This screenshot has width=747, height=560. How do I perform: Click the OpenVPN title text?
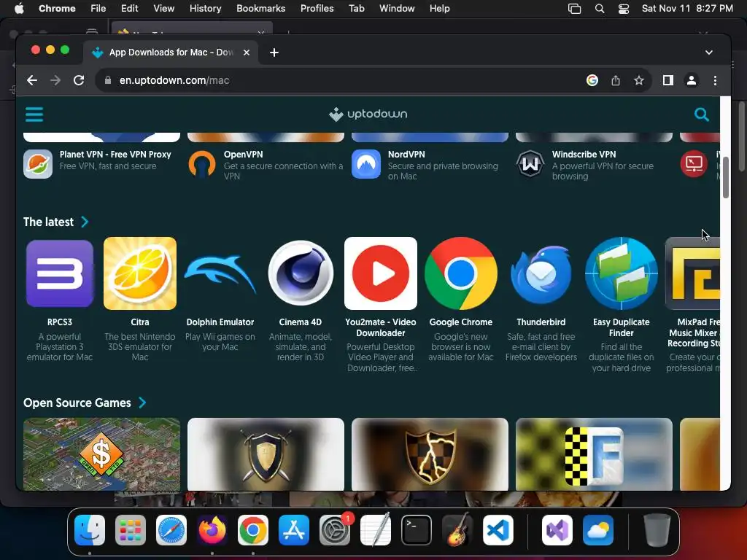pyautogui.click(x=244, y=155)
